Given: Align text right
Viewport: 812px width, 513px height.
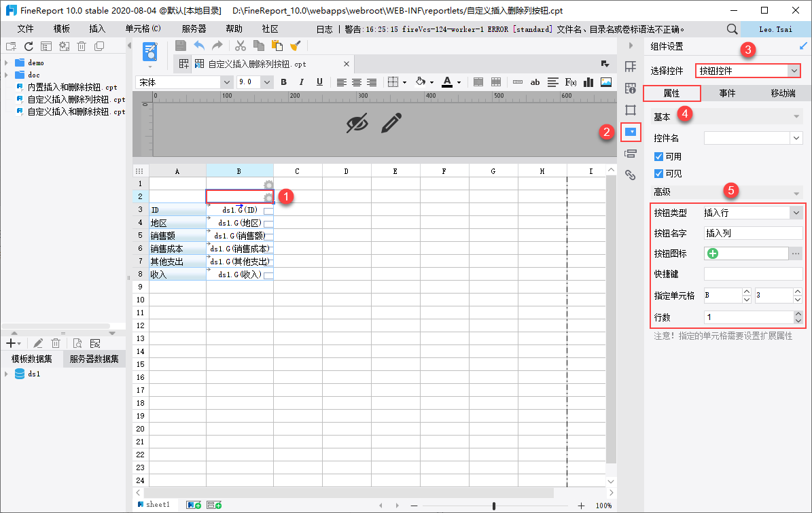Looking at the screenshot, I should tap(372, 82).
